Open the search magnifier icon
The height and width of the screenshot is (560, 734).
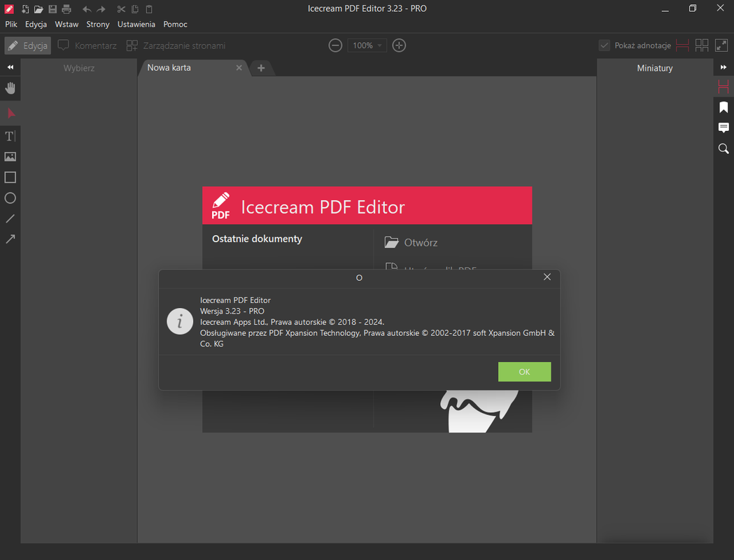724,149
